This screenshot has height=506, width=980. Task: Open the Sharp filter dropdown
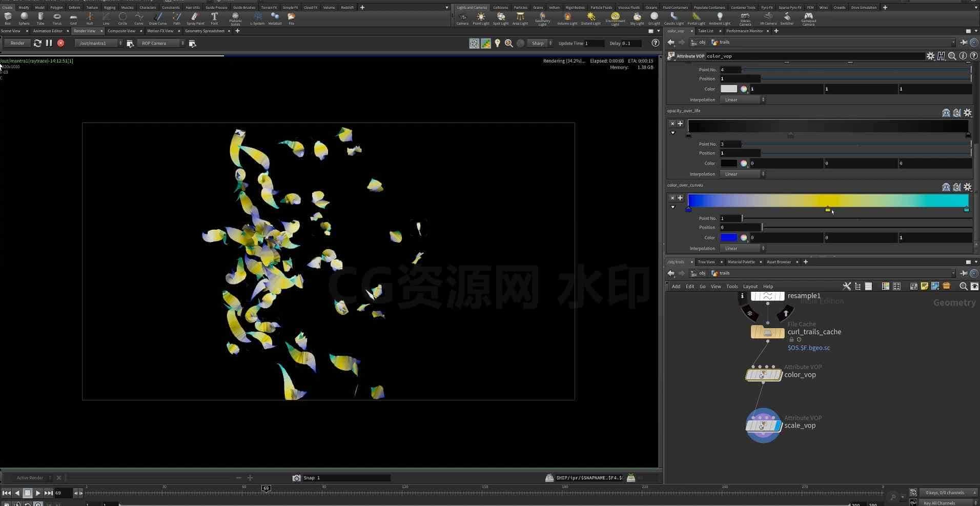[x=541, y=43]
